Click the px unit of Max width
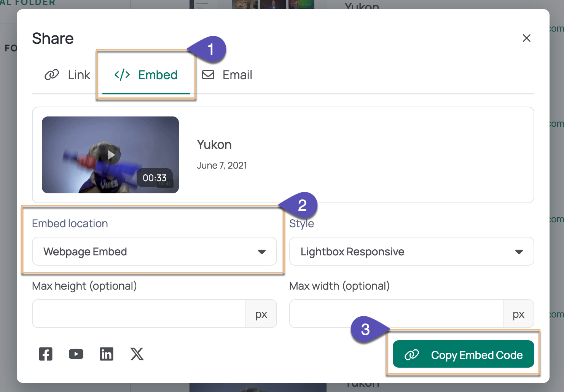This screenshot has width=564, height=392. click(519, 314)
